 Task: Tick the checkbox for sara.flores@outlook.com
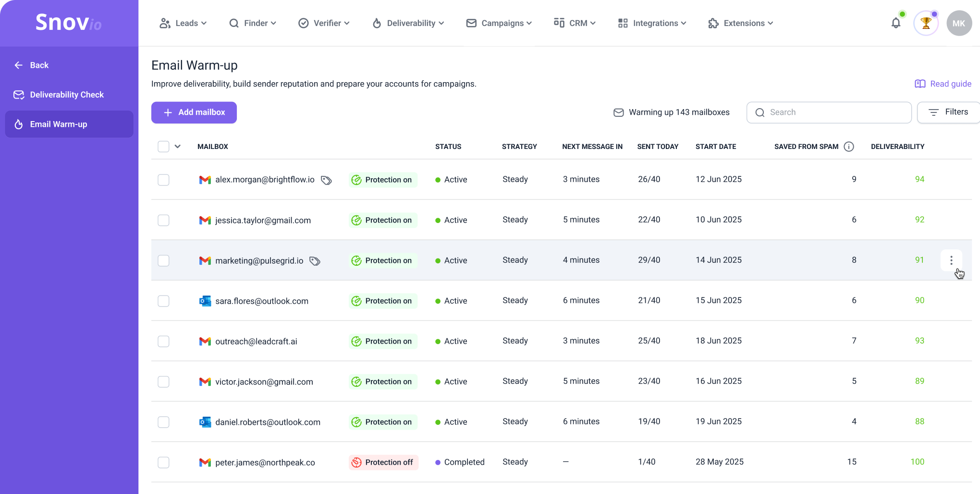pyautogui.click(x=163, y=301)
